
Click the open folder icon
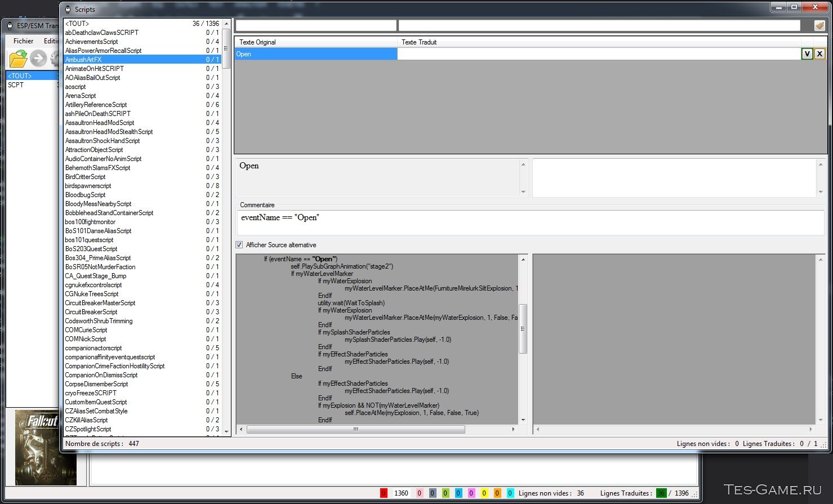tap(18, 58)
